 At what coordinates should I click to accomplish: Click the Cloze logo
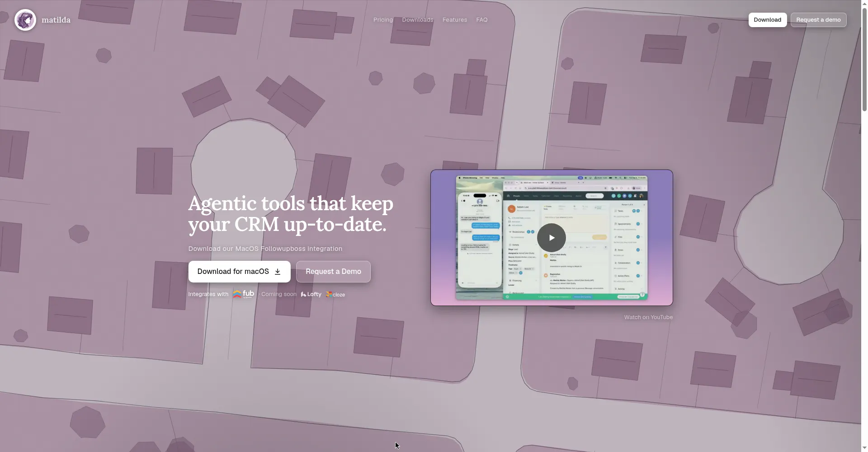335,295
